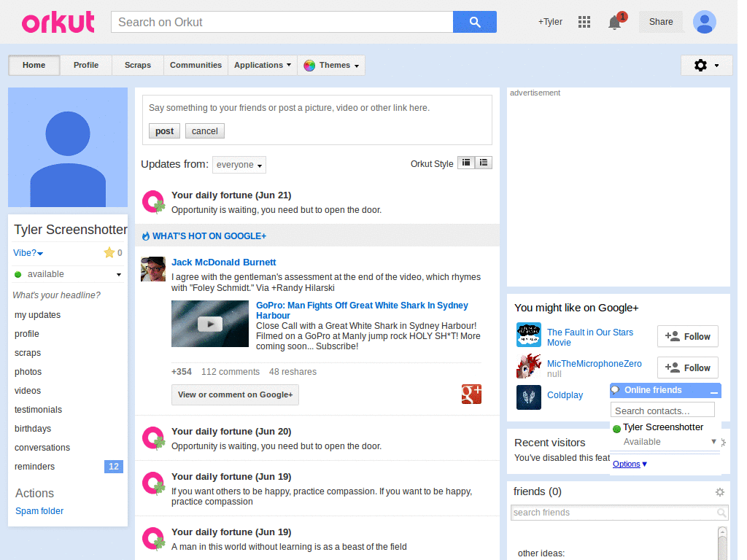Click the settings gear icon
This screenshot has width=747, height=560.
(700, 65)
